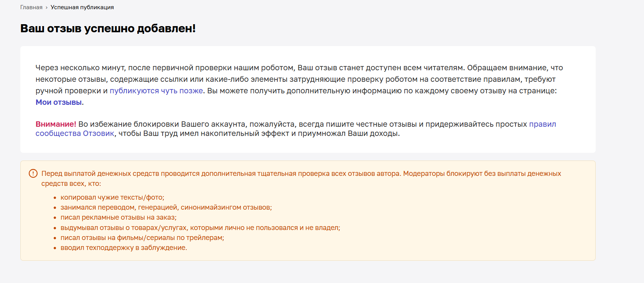644x283 pixels.
Task: Select the Успешная публикация breadcrumb item
Action: coord(82,7)
